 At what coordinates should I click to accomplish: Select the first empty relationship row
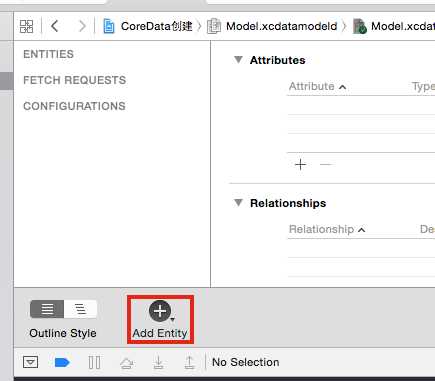point(361,248)
